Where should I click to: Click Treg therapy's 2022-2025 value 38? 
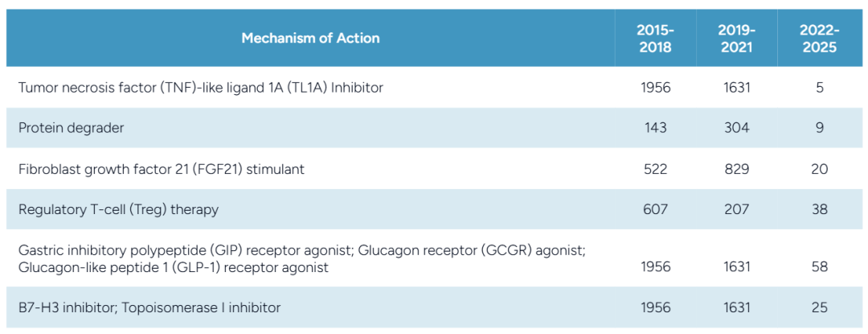tap(819, 209)
